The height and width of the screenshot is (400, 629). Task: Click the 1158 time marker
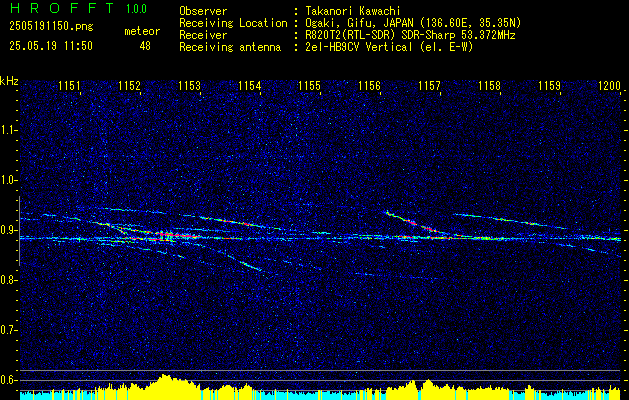tap(489, 85)
